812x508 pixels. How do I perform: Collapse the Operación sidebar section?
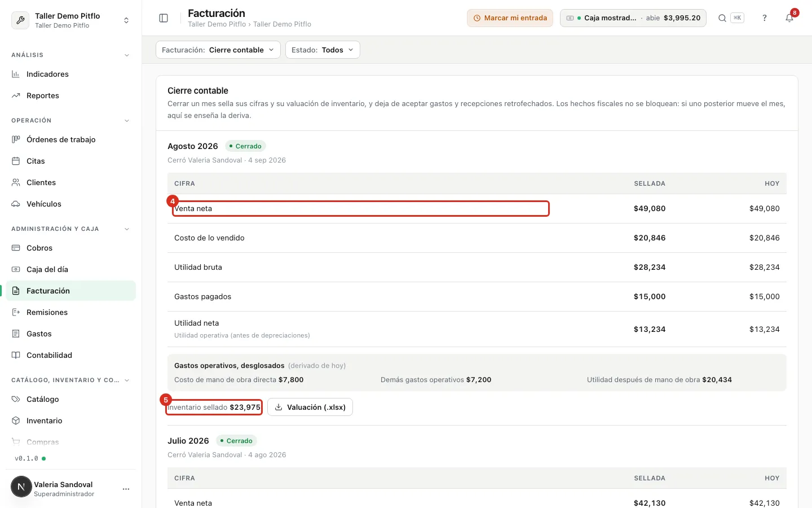(126, 121)
